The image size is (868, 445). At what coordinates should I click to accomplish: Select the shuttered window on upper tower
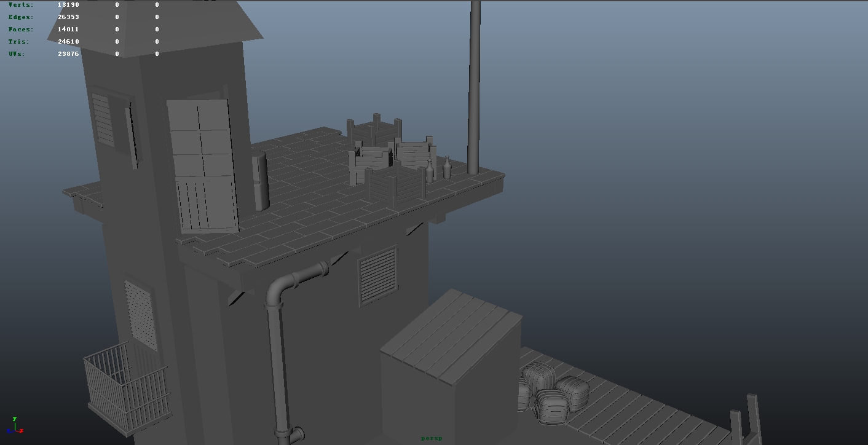click(x=103, y=120)
